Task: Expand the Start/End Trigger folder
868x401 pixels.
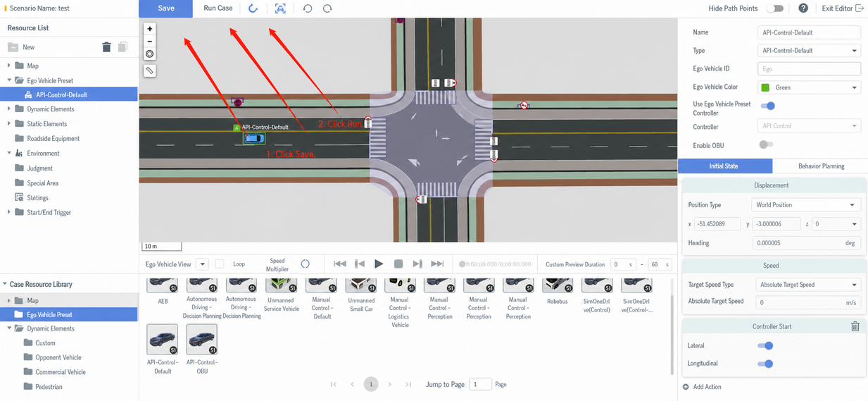Action: (x=9, y=212)
